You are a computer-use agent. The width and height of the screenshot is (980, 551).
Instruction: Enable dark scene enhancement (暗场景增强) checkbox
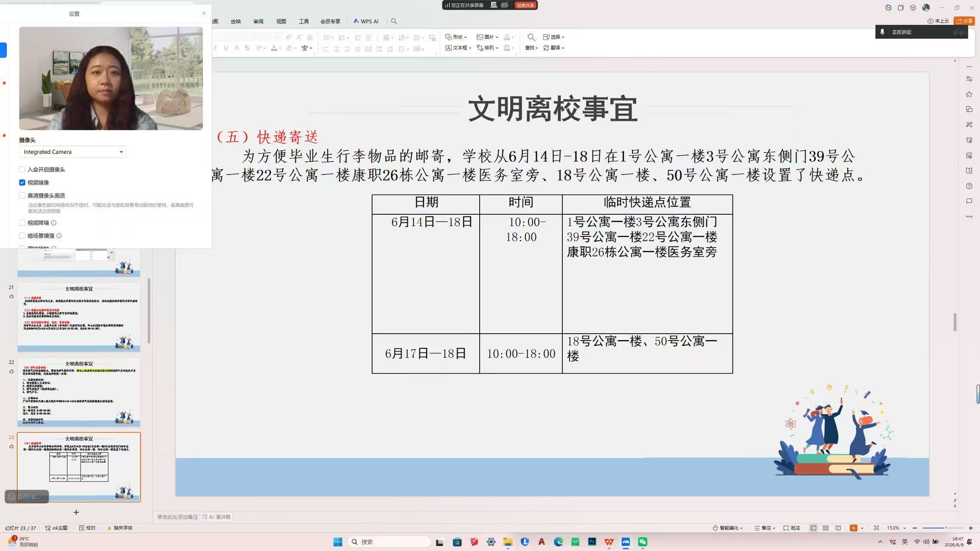click(x=22, y=235)
